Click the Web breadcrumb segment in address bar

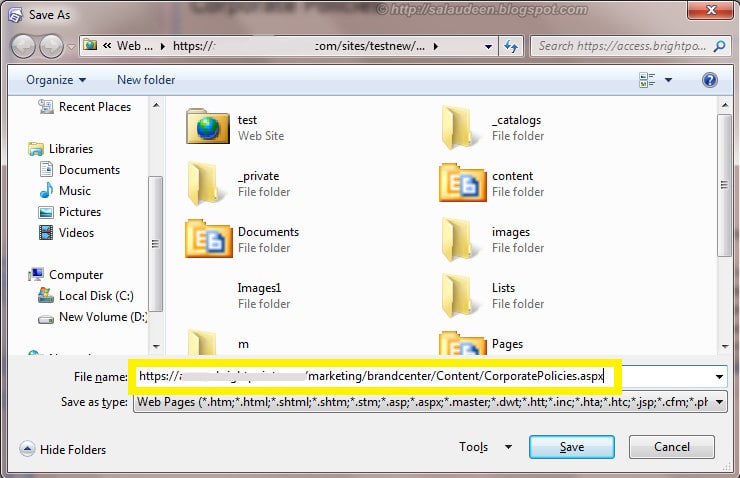(135, 46)
